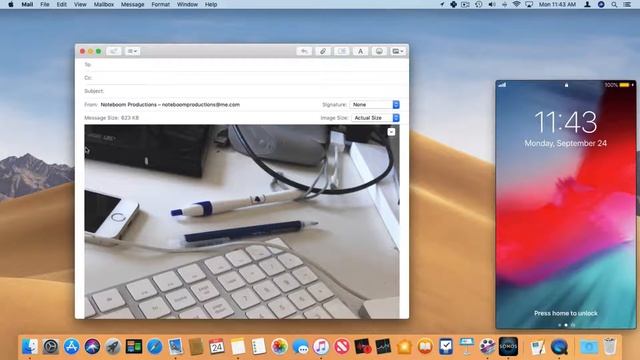Open the Help menu
640x360 pixels.
tap(211, 4)
